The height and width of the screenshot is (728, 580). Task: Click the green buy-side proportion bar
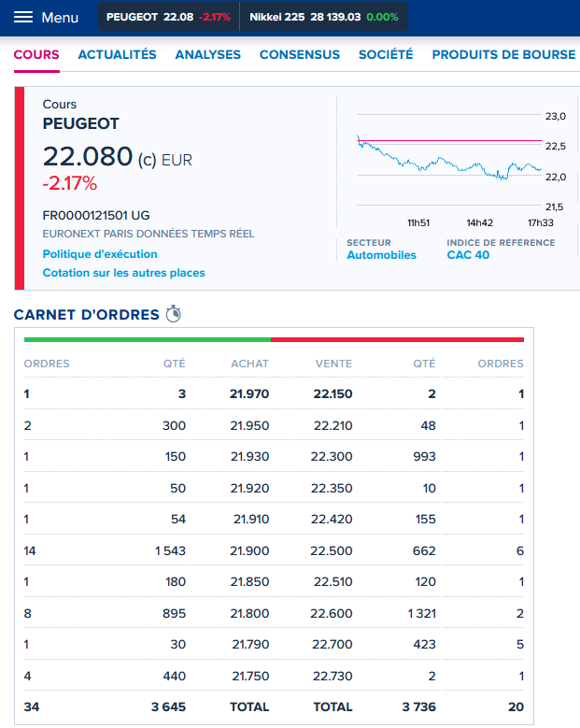(147, 340)
